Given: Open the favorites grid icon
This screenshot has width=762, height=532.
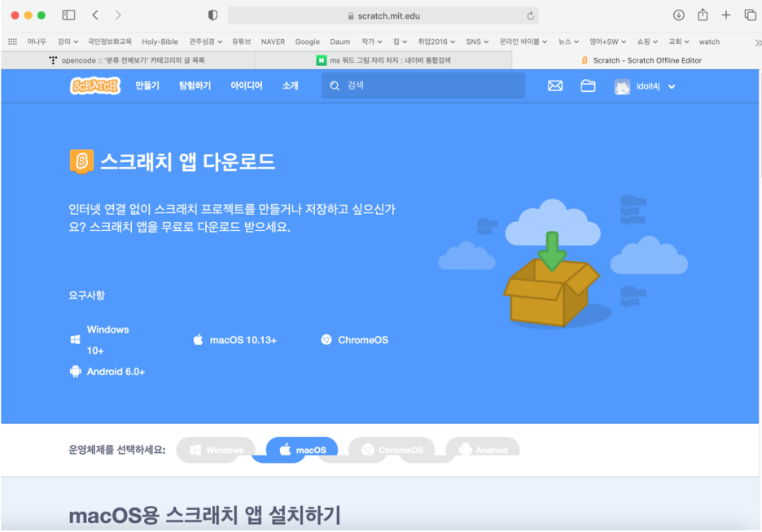Looking at the screenshot, I should [13, 41].
